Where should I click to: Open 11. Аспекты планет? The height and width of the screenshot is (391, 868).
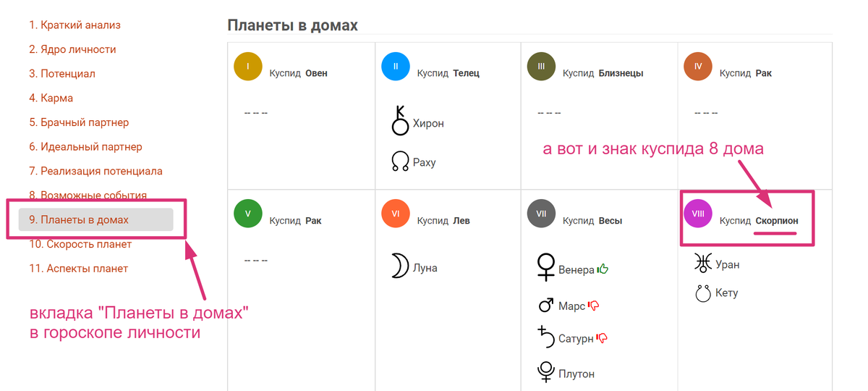pos(78,269)
